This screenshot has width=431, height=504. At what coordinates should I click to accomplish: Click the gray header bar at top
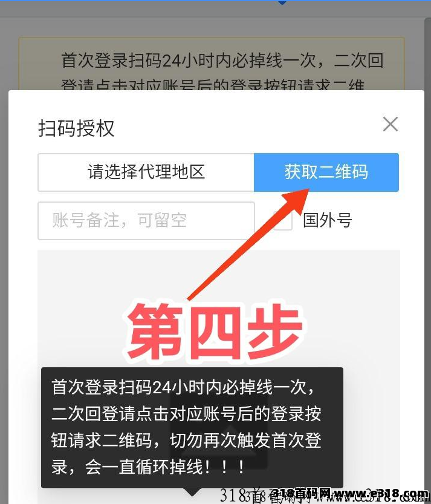215,9
